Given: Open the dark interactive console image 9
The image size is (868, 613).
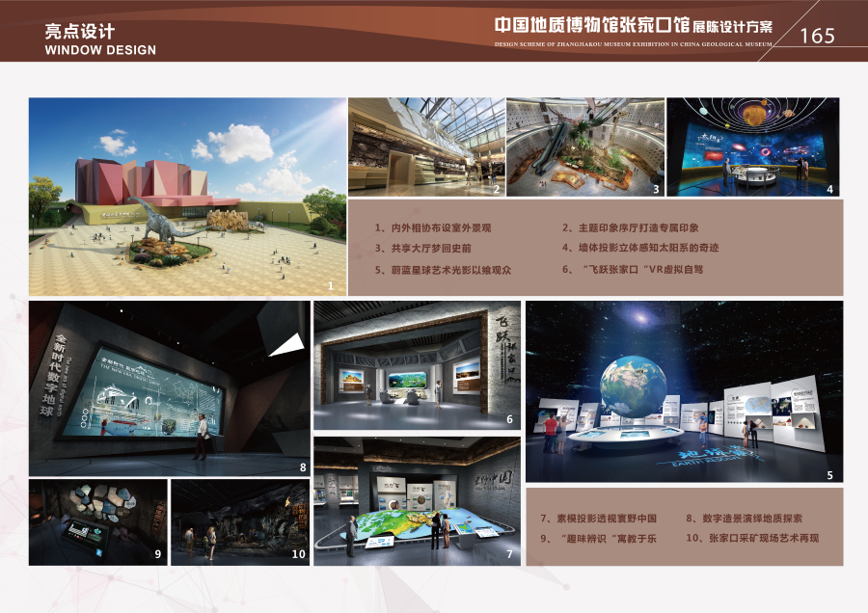Looking at the screenshot, I should [x=96, y=521].
